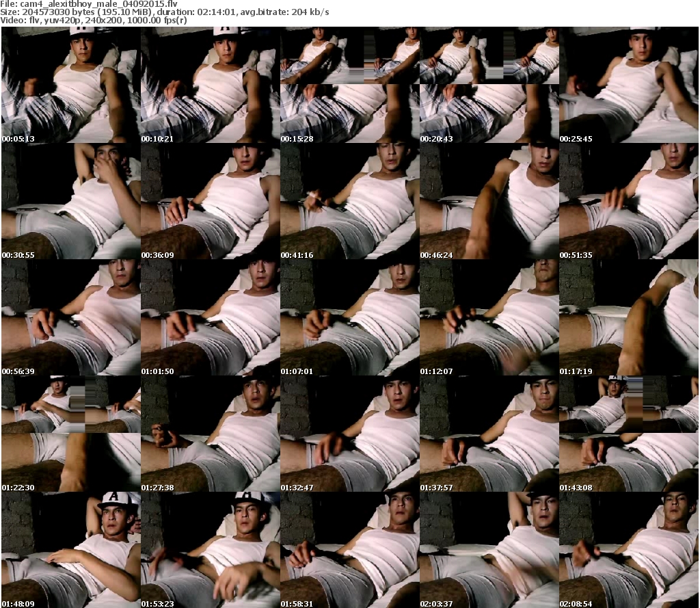The image size is (700, 608).
Task: Open the thumbnail labeled 01:07:01
Action: click(350, 317)
